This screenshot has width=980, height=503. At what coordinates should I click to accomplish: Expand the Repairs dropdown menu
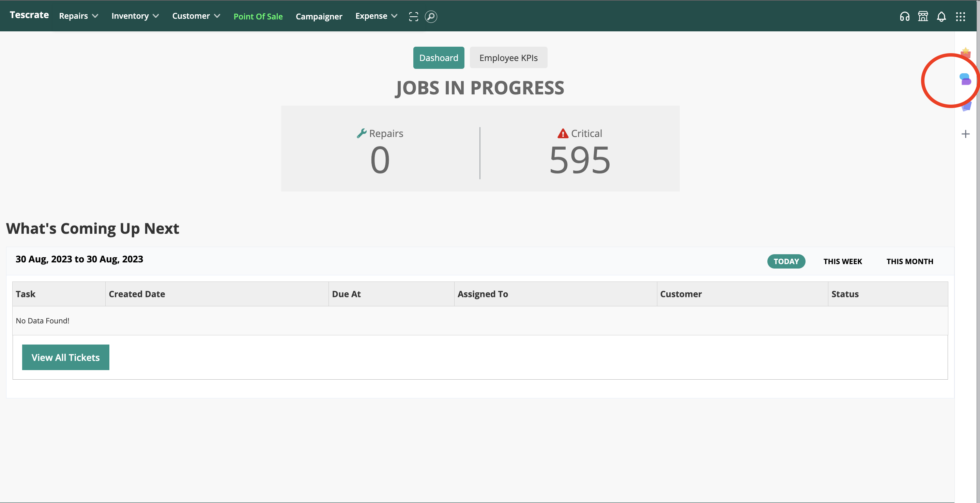[x=78, y=16]
